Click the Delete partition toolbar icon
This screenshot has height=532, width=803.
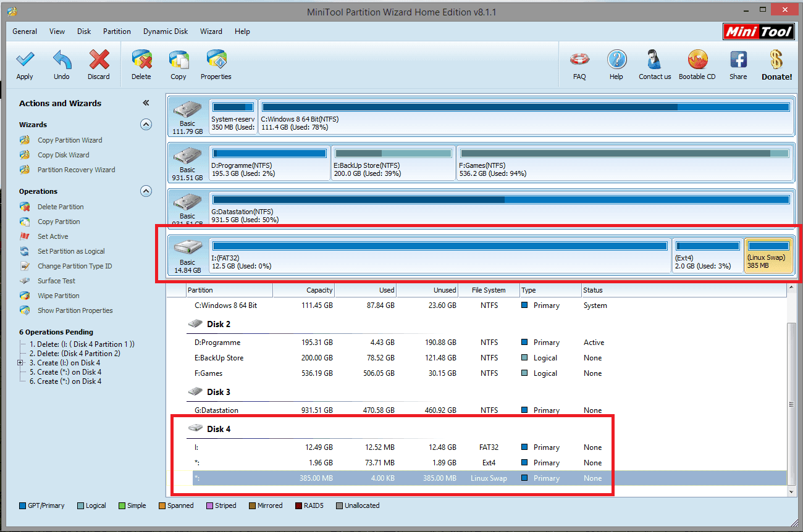[141, 60]
